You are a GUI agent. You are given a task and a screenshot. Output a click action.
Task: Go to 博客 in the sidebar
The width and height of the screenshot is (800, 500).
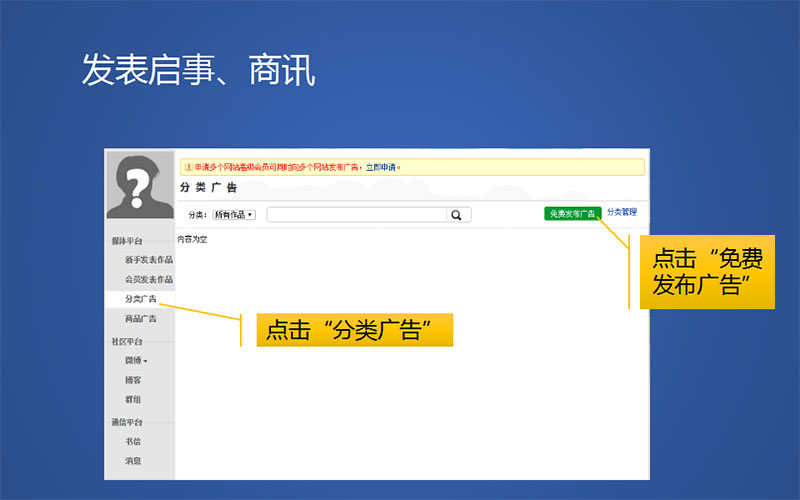click(133, 381)
